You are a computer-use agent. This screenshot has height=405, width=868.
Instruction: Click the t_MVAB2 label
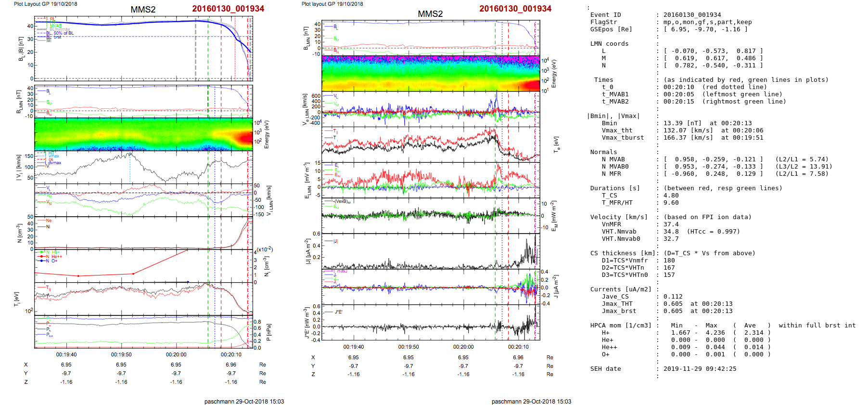point(615,102)
